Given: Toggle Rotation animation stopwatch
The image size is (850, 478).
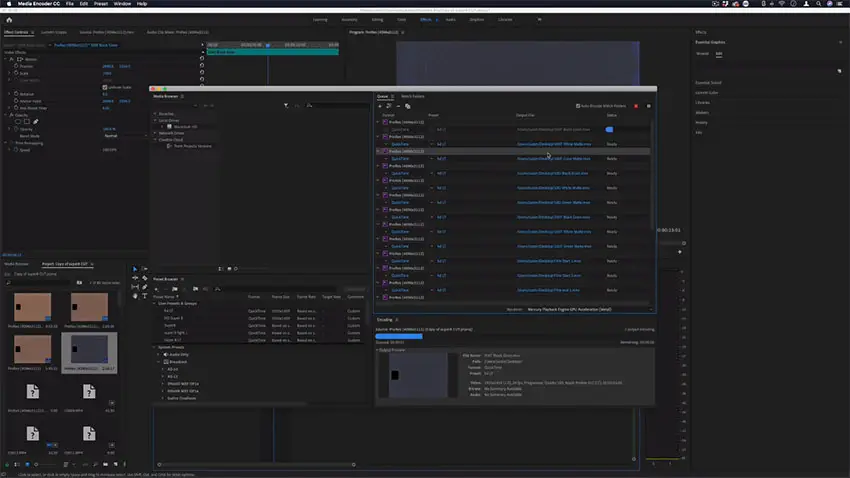Looking at the screenshot, I should 16,94.
